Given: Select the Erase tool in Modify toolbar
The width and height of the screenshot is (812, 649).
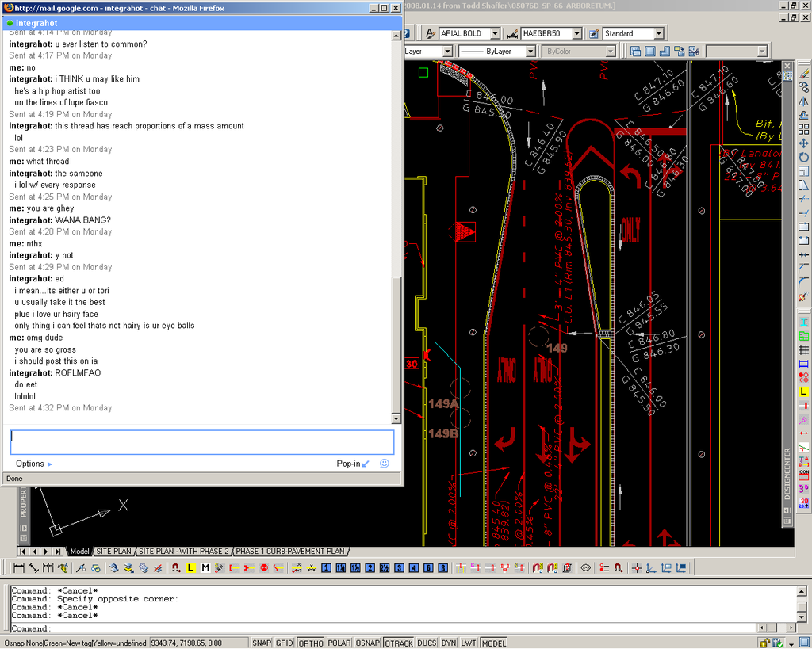Looking at the screenshot, I should [803, 73].
